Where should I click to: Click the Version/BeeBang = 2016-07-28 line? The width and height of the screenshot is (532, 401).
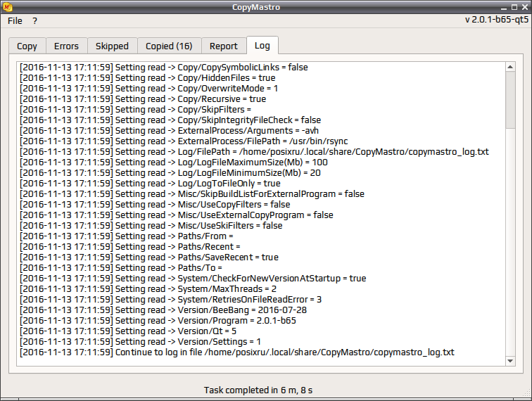point(163,309)
